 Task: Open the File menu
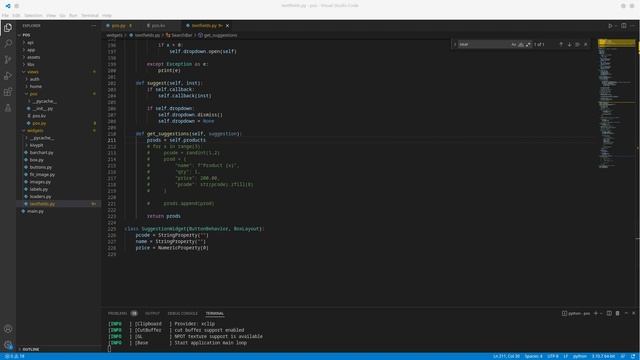5,16
